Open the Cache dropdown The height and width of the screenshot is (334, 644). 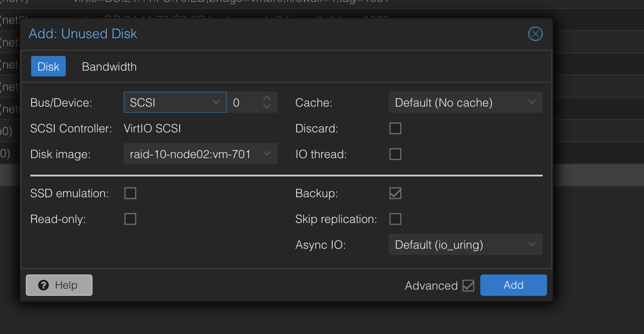pyautogui.click(x=465, y=103)
